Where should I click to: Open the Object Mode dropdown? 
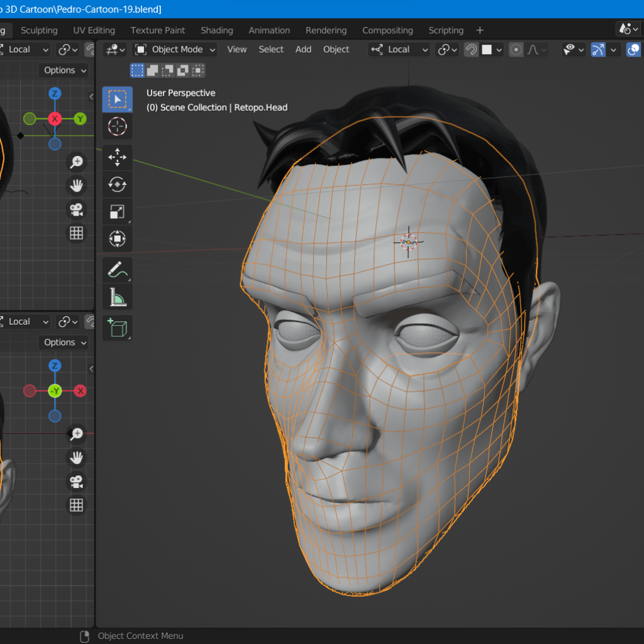175,50
